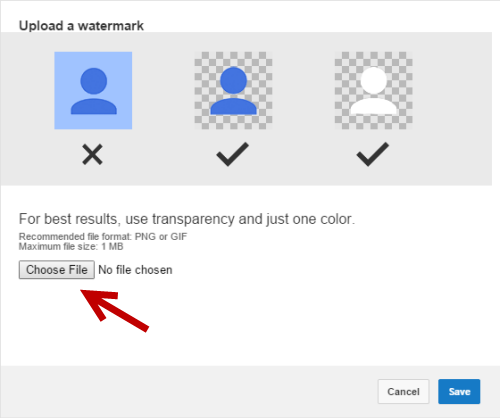Click the checkmark under blue transparent example
The height and width of the screenshot is (418, 500).
pos(233,154)
